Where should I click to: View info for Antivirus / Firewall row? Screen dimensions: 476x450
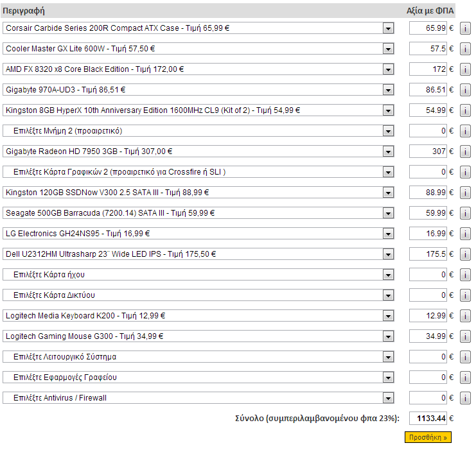[x=465, y=398]
